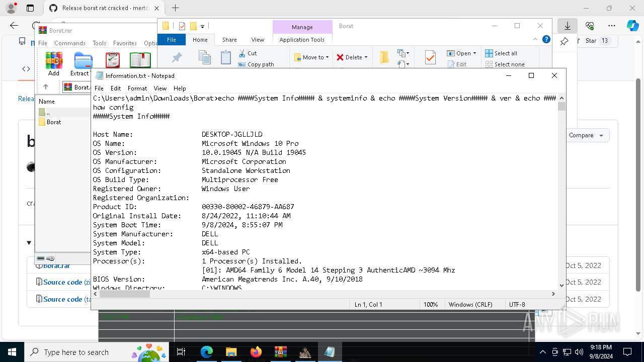
Task: Open WinRAR Favorites menu
Action: (x=125, y=43)
